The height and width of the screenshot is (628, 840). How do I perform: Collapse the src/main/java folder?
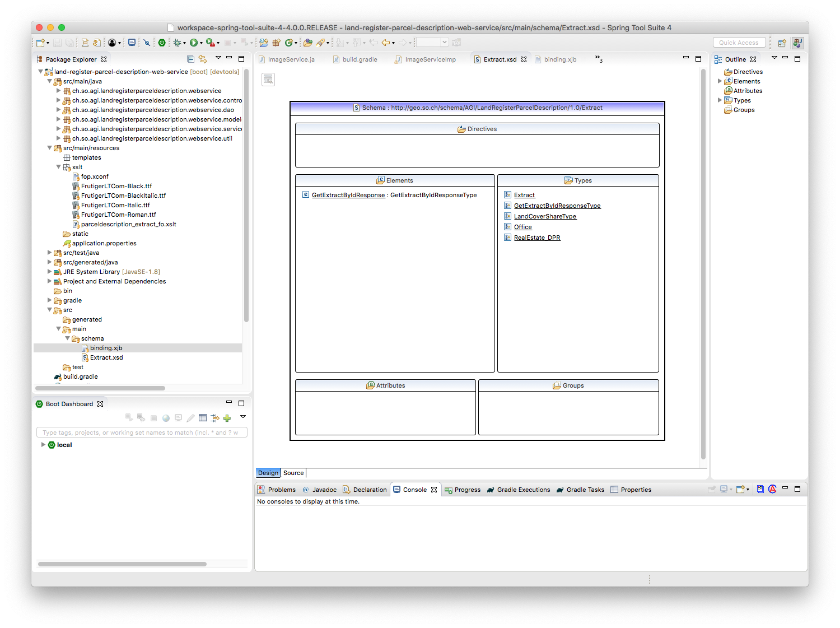(49, 81)
